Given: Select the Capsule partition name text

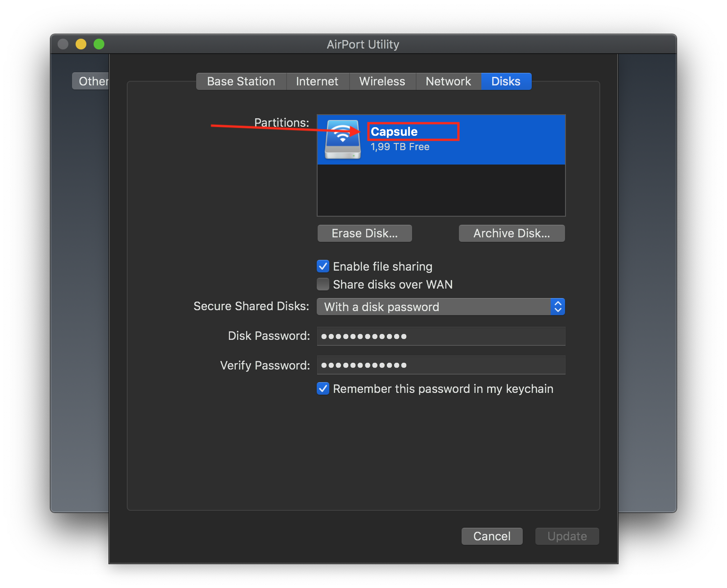Looking at the screenshot, I should point(394,132).
